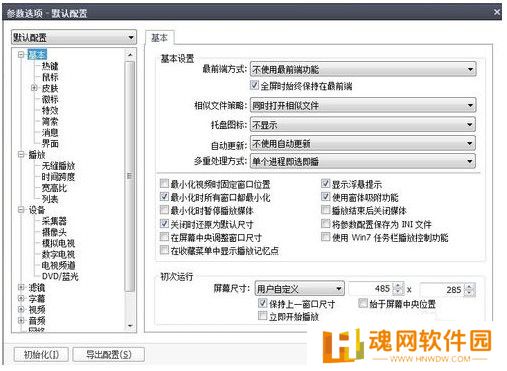The width and height of the screenshot is (507, 371).
Task: Enable 最小化时暂停播放媒体 checkbox
Action: pos(164,210)
